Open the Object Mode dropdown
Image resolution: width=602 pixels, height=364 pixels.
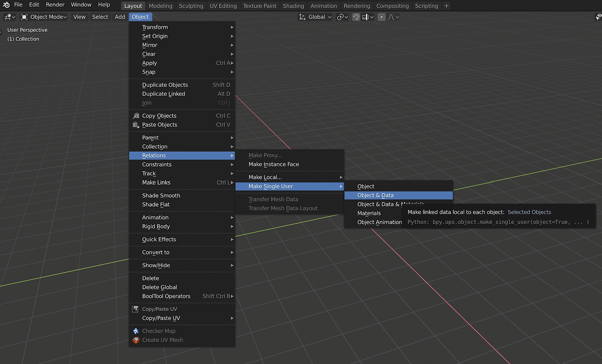(44, 17)
